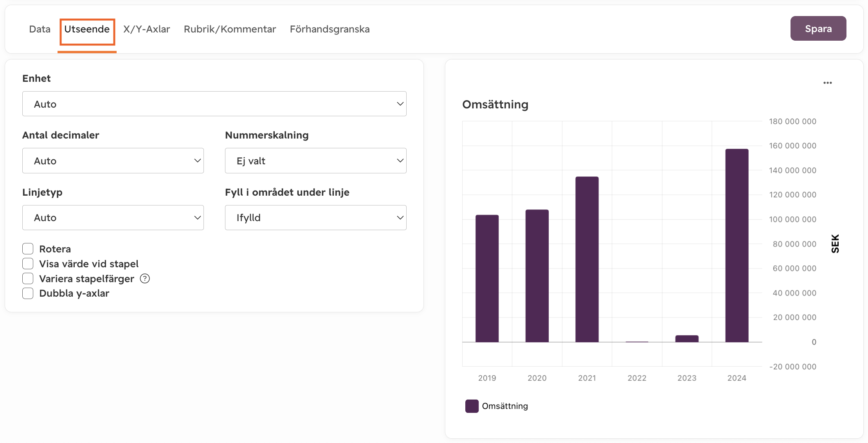This screenshot has height=443, width=868.
Task: Check Visa värde vid stapel
Action: pos(28,264)
